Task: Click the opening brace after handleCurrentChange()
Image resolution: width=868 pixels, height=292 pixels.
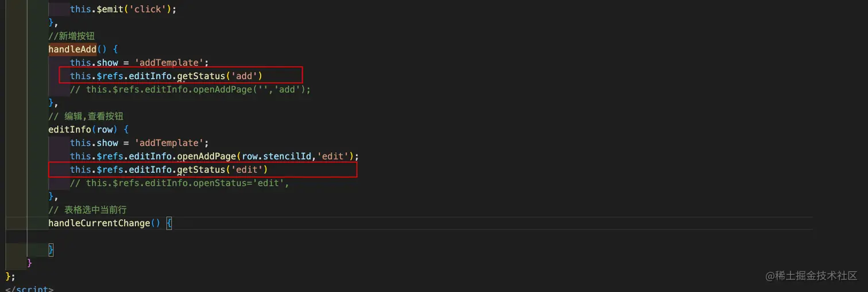Action: [169, 223]
